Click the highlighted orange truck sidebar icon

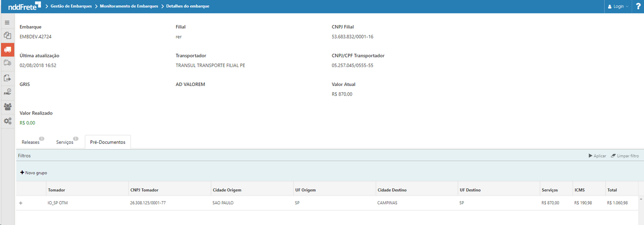7,50
